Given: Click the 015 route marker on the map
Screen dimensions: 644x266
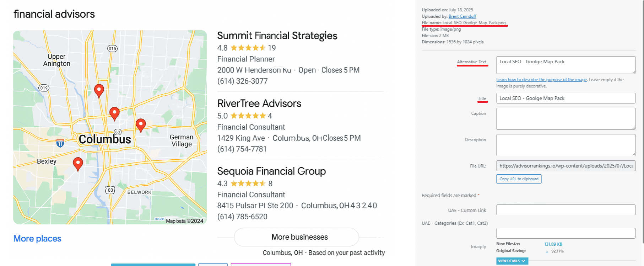Looking at the screenshot, I should click(112, 48).
